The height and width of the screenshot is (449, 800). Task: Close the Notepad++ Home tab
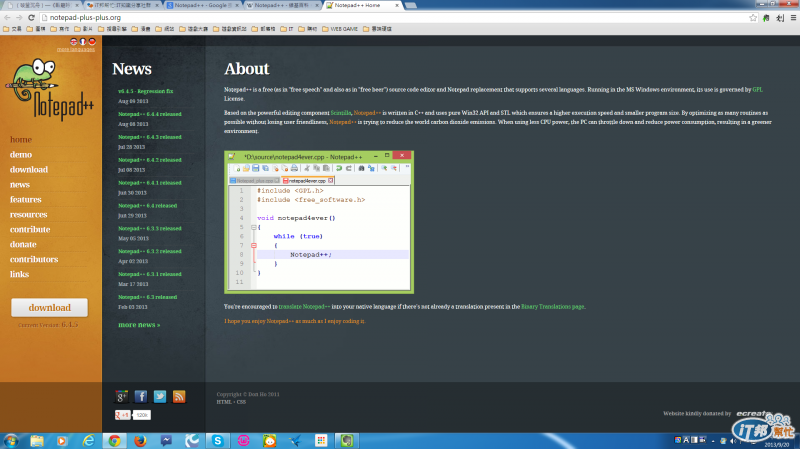[397, 5]
